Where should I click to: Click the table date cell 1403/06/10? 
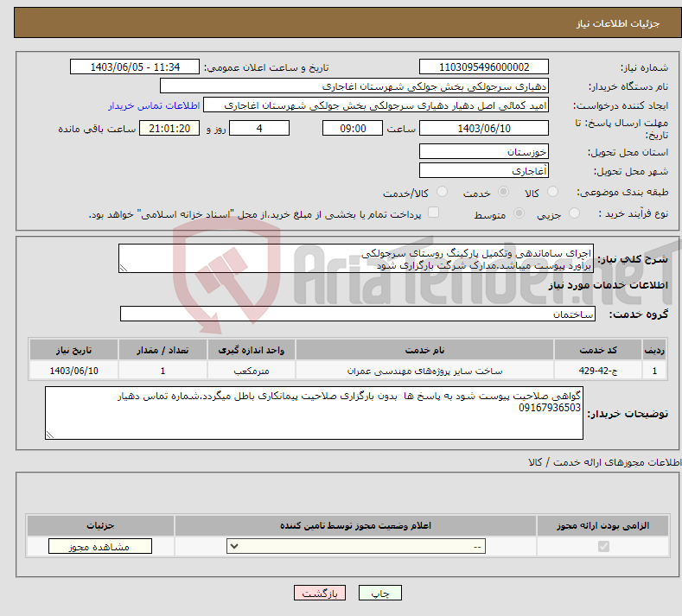click(x=73, y=371)
